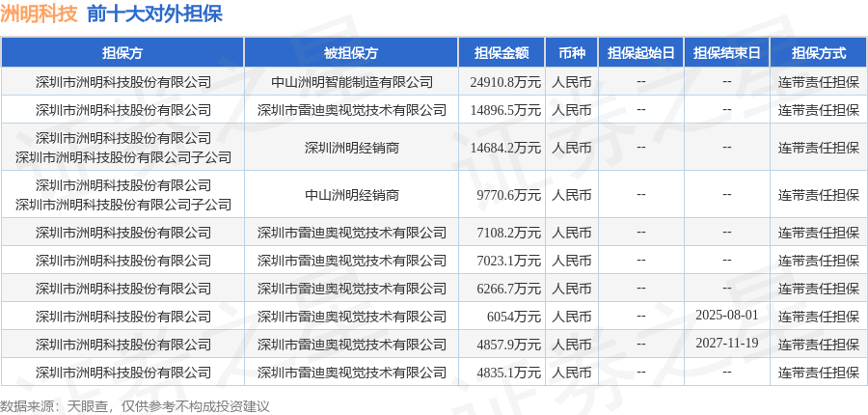The width and height of the screenshot is (868, 415).
Task: Click the 深圳洲明经销商 cell
Action: click(351, 148)
